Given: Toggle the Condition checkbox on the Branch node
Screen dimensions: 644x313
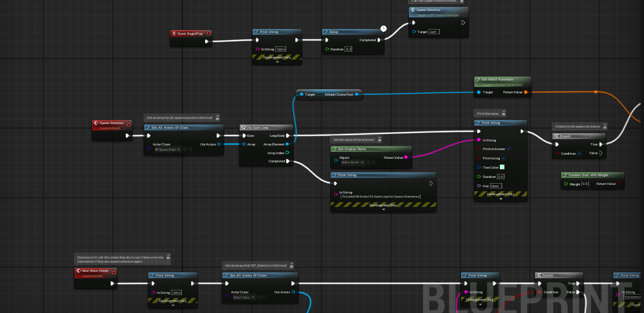Looking at the screenshot, I should (579, 154).
